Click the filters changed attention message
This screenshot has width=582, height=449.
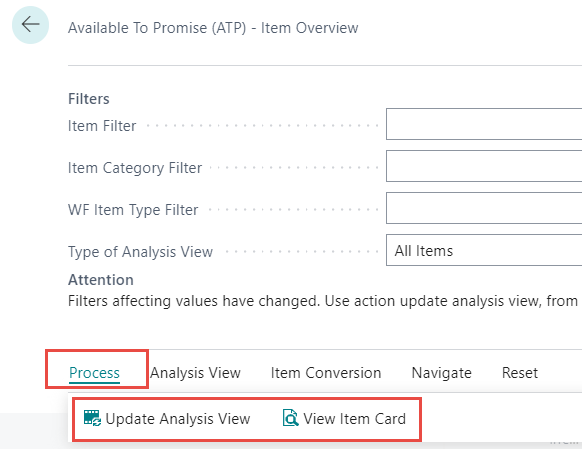pyautogui.click(x=323, y=301)
